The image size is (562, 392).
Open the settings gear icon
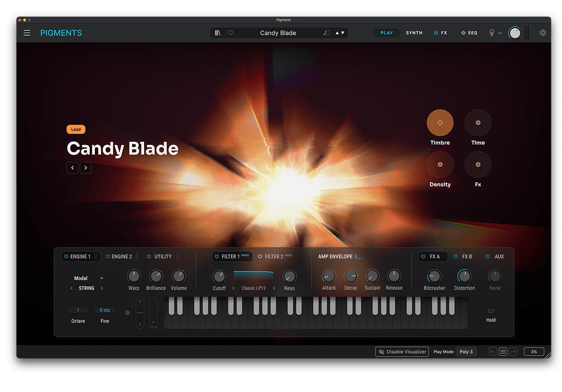coord(542,33)
